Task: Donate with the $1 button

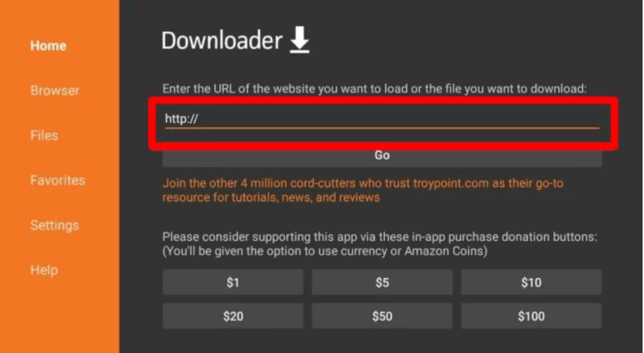Action: (x=233, y=282)
